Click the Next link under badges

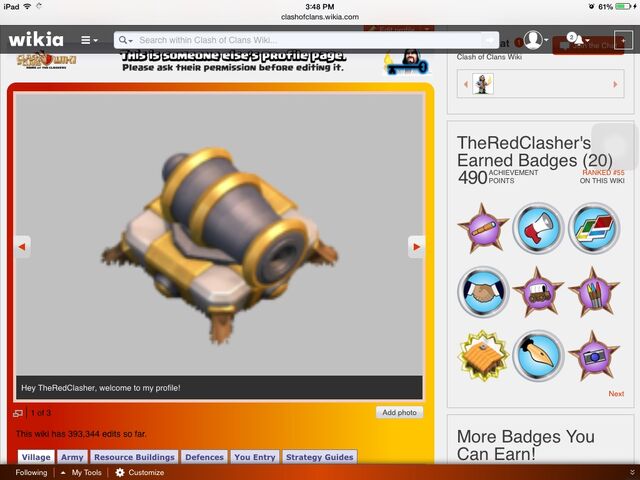coord(616,393)
